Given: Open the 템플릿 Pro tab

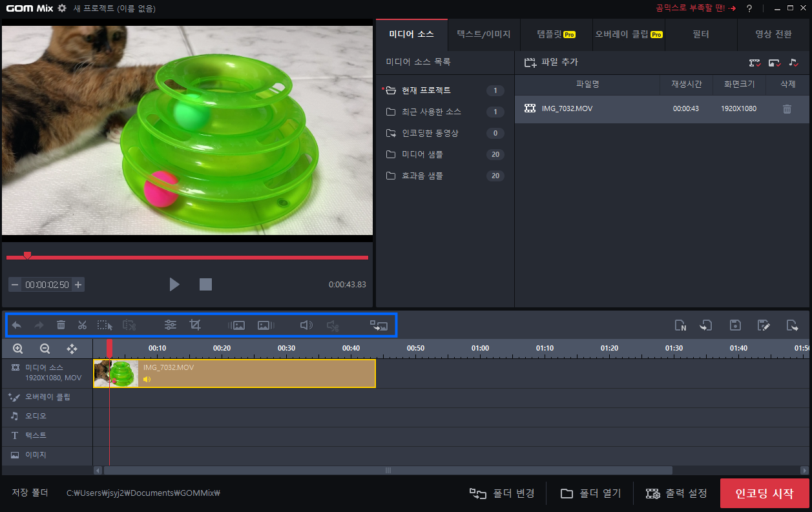Looking at the screenshot, I should tap(556, 35).
